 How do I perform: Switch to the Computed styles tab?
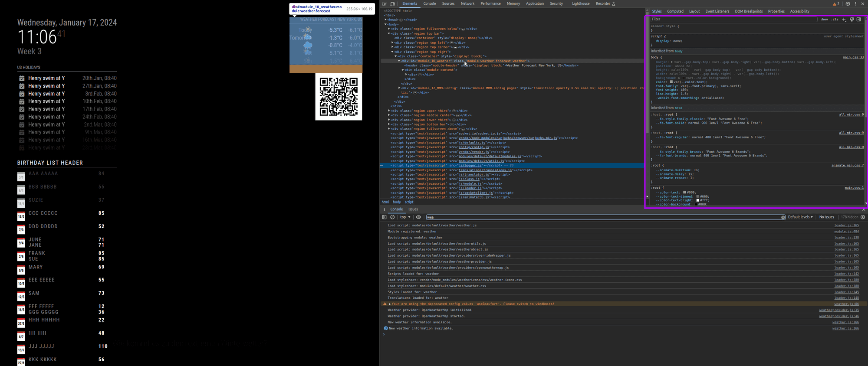[675, 11]
